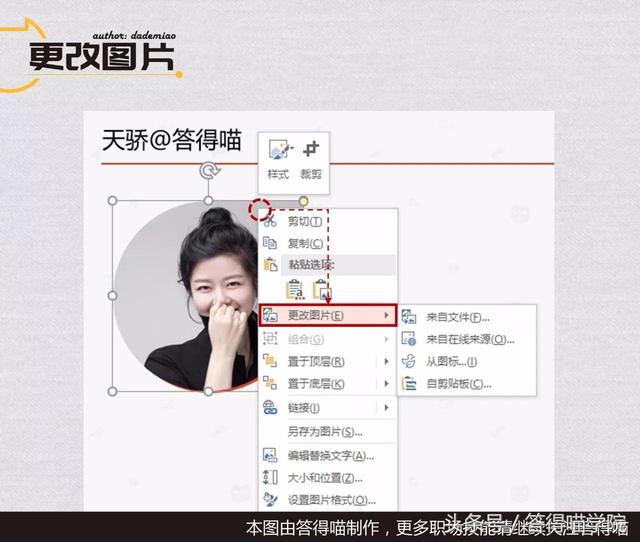Choose 从图标...(I) in submenu
Viewport: 640px width, 542px height.
coord(451,362)
